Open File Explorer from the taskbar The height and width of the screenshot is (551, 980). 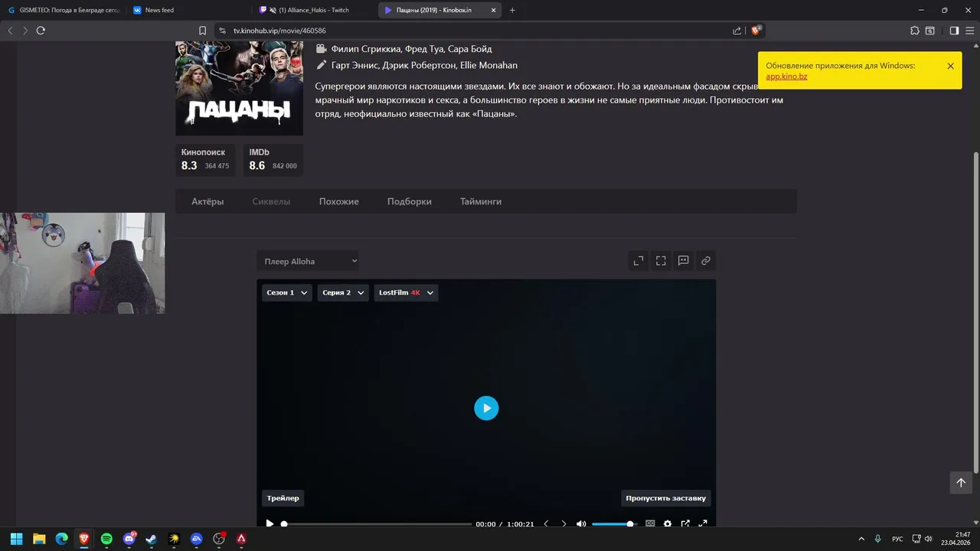[x=39, y=539]
